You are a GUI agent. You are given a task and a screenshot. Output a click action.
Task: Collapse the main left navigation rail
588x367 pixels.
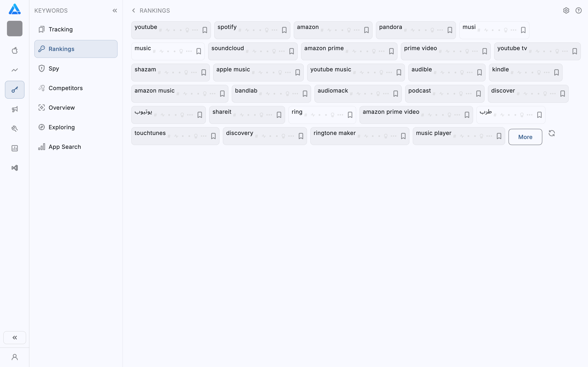(x=14, y=337)
